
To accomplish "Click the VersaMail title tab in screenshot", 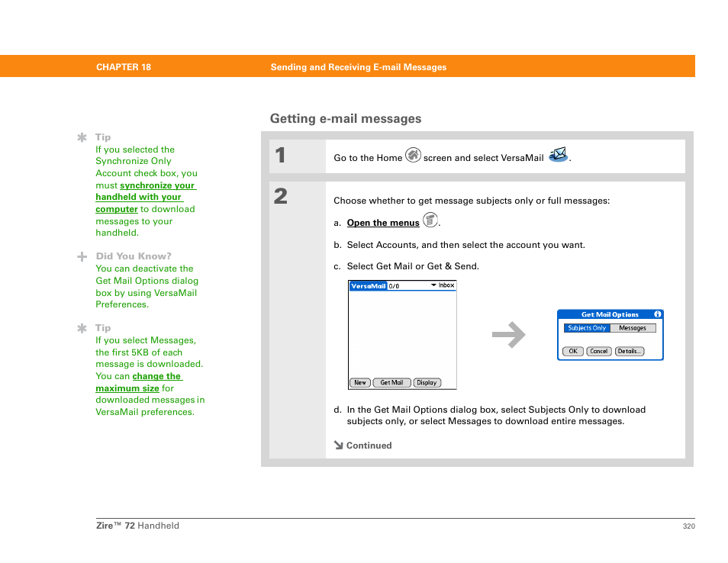I will [368, 286].
